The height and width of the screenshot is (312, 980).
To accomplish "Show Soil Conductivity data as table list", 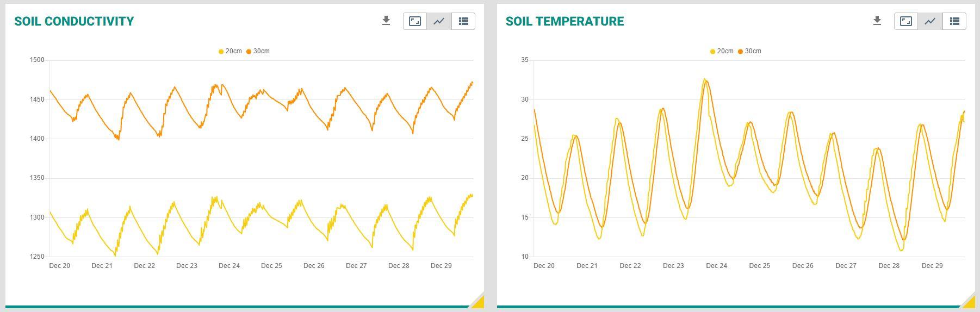I will 463,21.
